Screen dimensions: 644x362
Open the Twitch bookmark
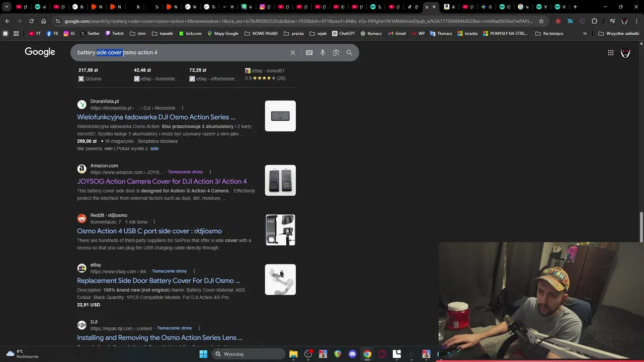[114, 33]
